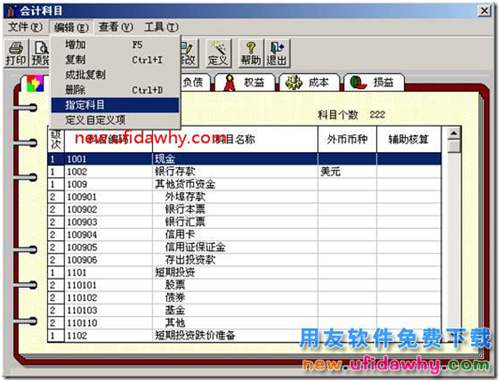Click the 修改 edit pencil toolbar icon
Screen dimensions: 500x382
pos(189,53)
